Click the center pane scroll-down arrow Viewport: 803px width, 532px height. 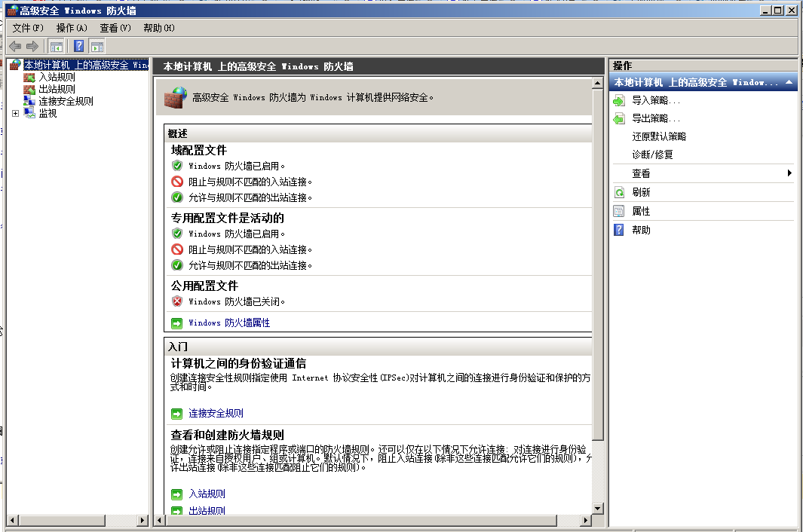(598, 509)
